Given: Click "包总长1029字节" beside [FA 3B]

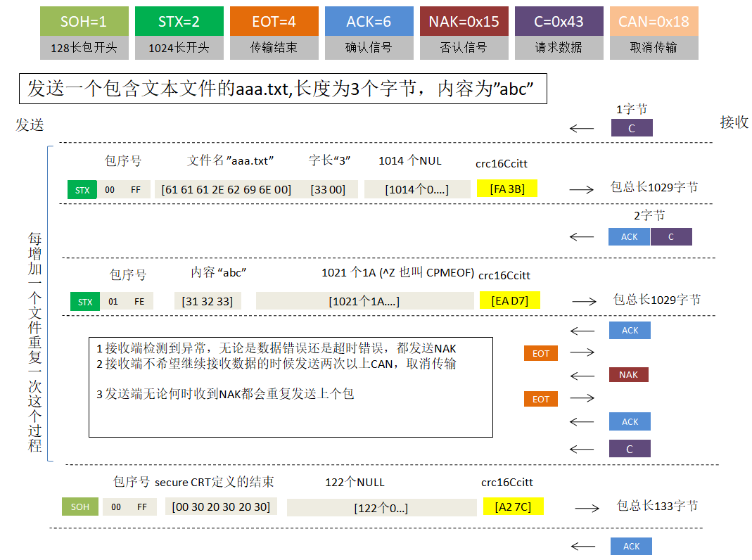Looking at the screenshot, I should pyautogui.click(x=654, y=187).
